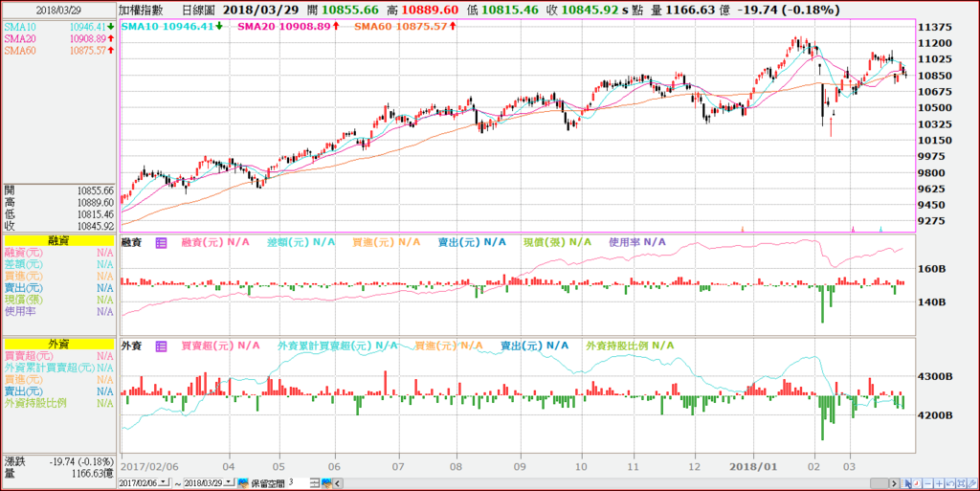This screenshot has height=491, width=980.
Task: Click 加權指數 title text
Action: tap(142, 10)
